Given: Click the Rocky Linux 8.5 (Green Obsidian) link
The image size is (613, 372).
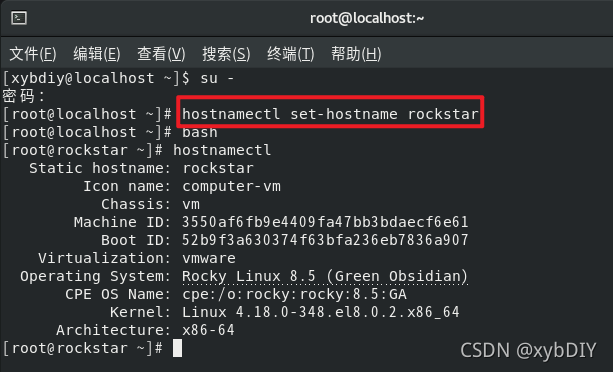Looking at the screenshot, I should point(325,276).
